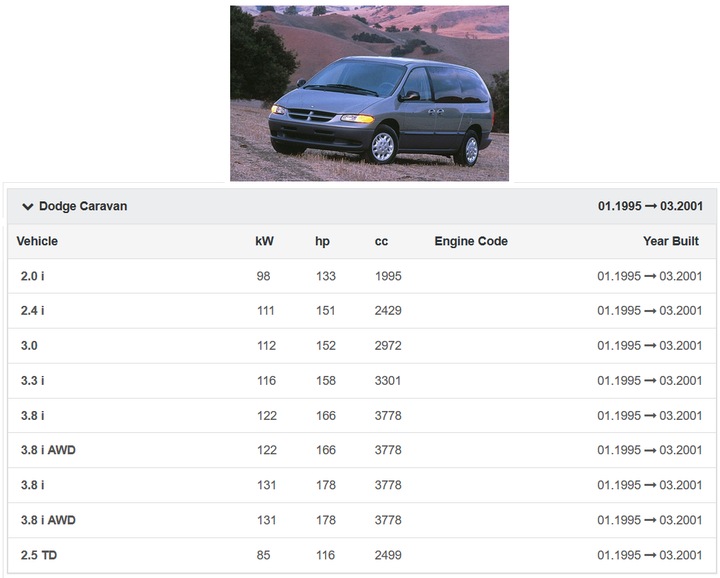Viewport: 720px width, 578px height.
Task: Open the 2.0 i vehicle row
Action: click(33, 276)
